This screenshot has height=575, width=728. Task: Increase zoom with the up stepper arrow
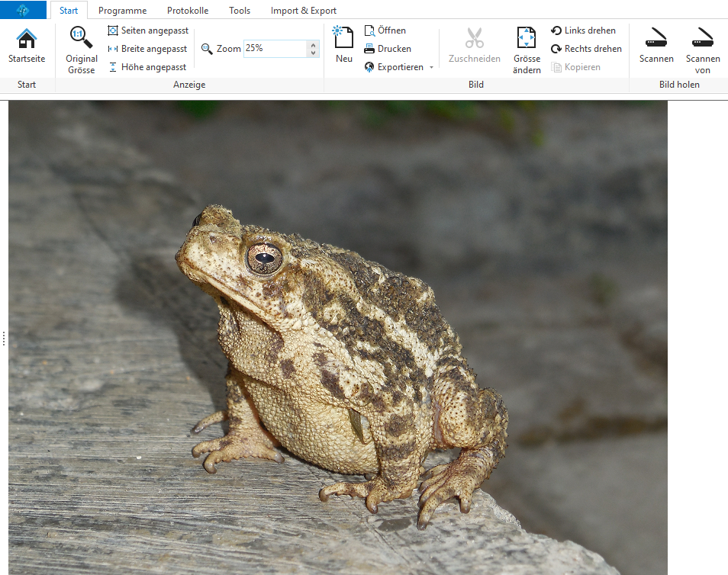coord(313,44)
